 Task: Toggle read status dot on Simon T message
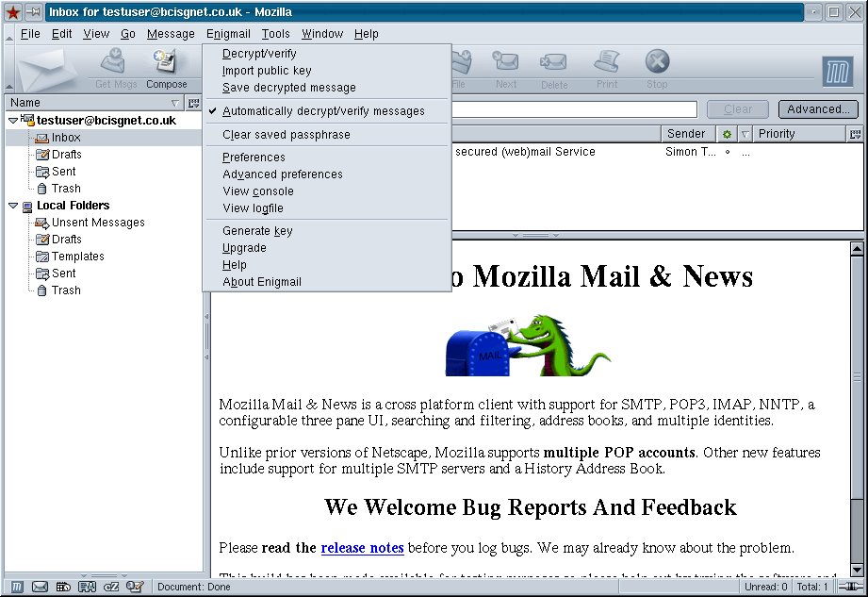tap(728, 152)
